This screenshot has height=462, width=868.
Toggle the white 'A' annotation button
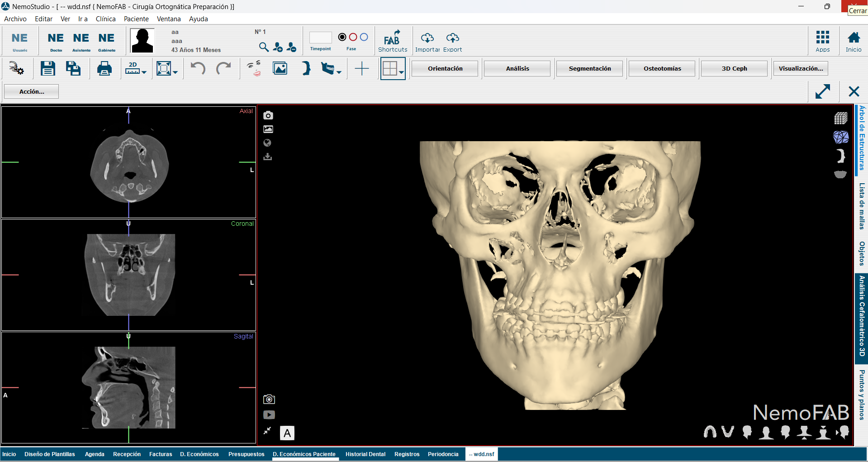pyautogui.click(x=287, y=433)
